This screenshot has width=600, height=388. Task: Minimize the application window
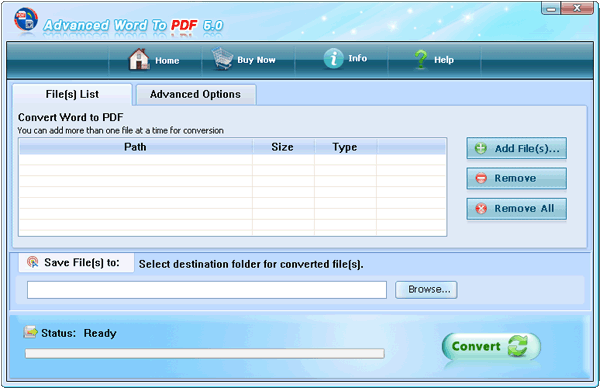(551, 9)
